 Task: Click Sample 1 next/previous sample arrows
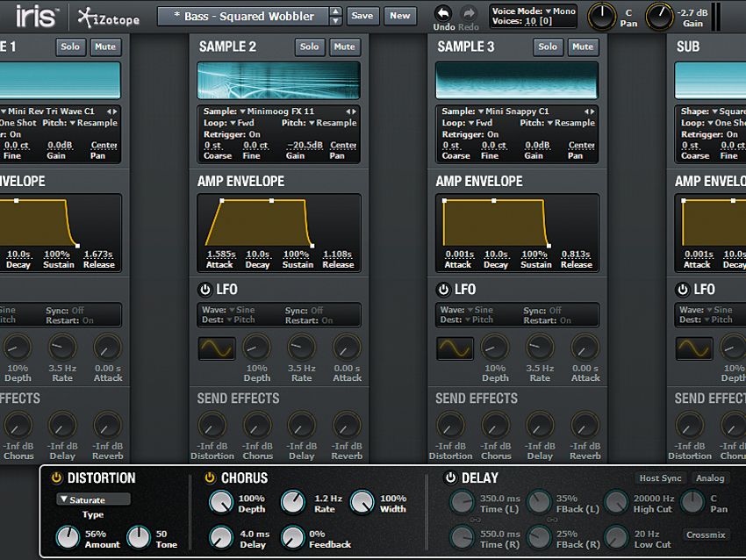(x=111, y=111)
